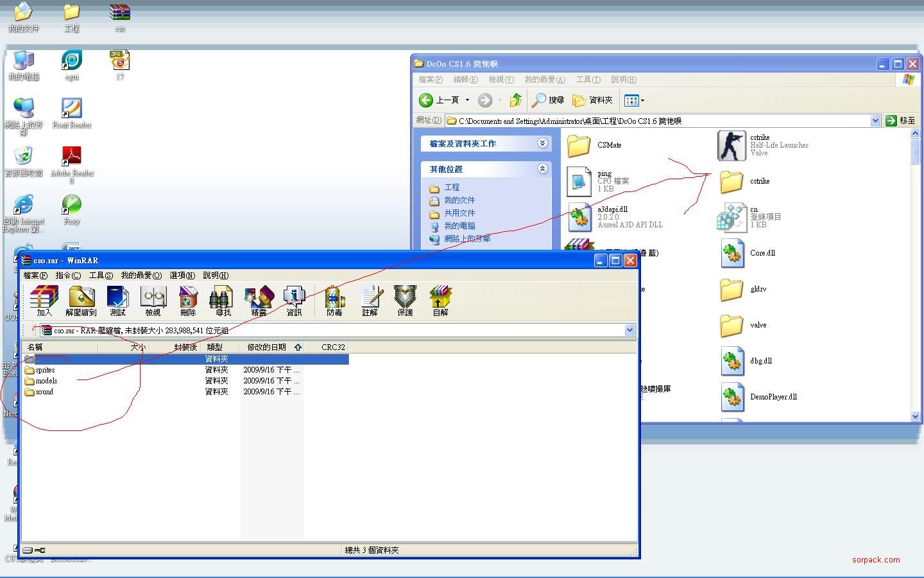The width and height of the screenshot is (924, 578).
Task: Click the 刪除 (Delete) toolbar icon
Action: click(188, 299)
